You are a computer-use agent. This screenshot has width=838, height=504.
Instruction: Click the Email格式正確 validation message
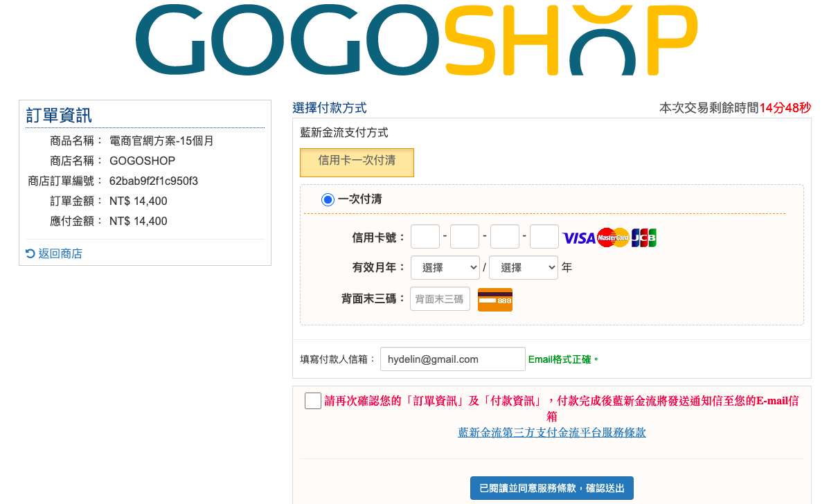coord(563,359)
